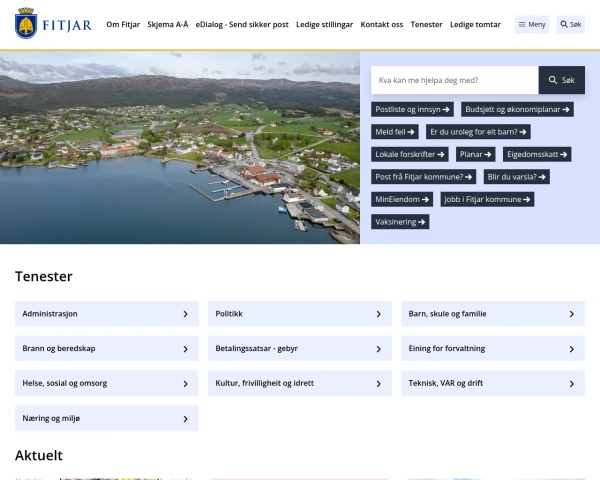Click the aerial photo of Fitjar

click(180, 148)
